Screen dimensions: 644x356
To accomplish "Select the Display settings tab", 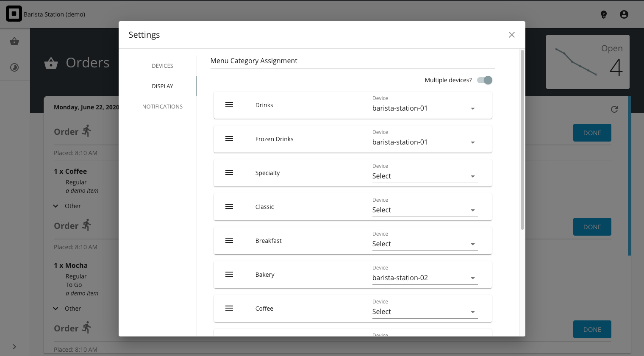I will (x=162, y=86).
